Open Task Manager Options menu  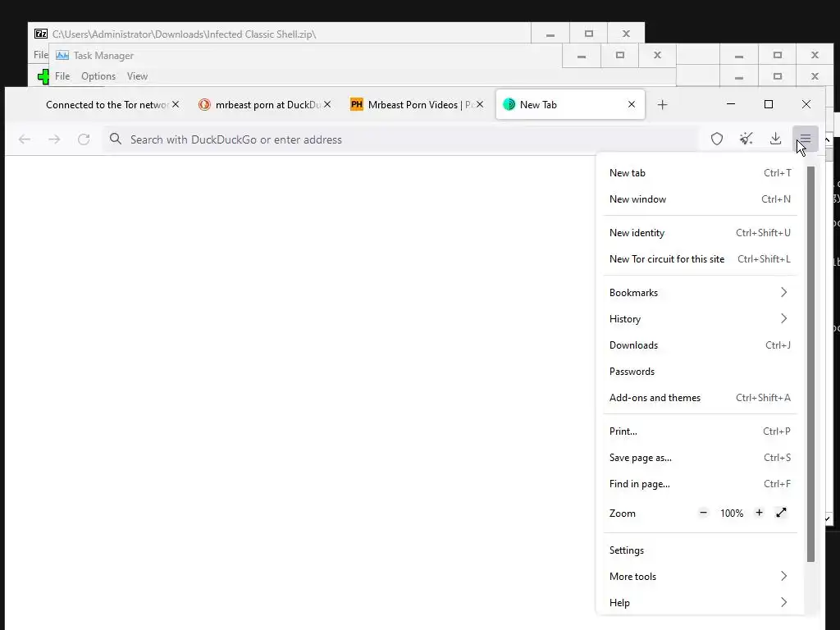[98, 76]
